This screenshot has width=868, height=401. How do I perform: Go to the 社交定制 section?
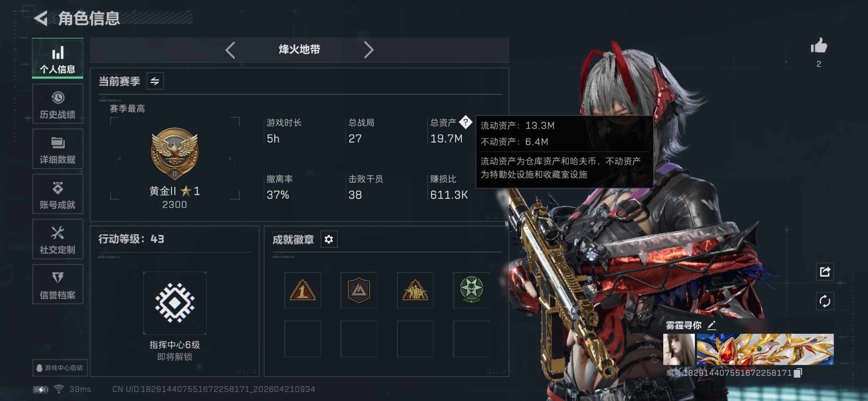pos(57,239)
